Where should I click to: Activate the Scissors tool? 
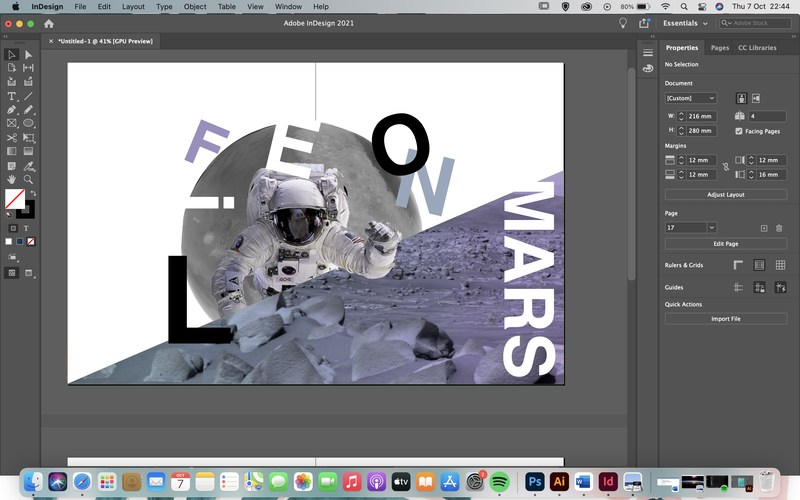tap(11, 138)
